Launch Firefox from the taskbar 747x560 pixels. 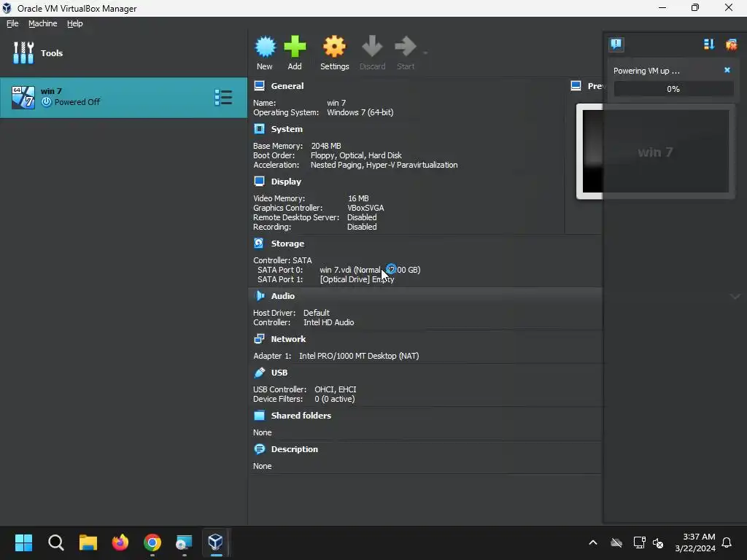120,542
